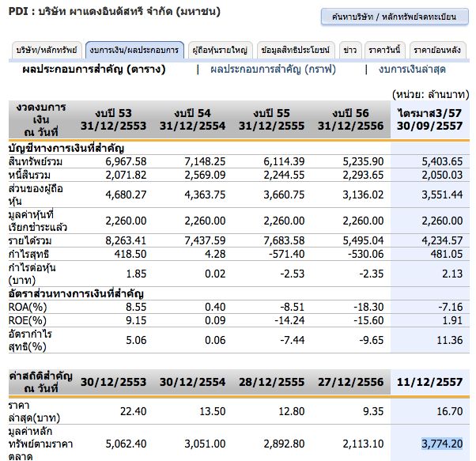Select net profit value -571.40
This screenshot has width=476, height=461.
[286, 254]
